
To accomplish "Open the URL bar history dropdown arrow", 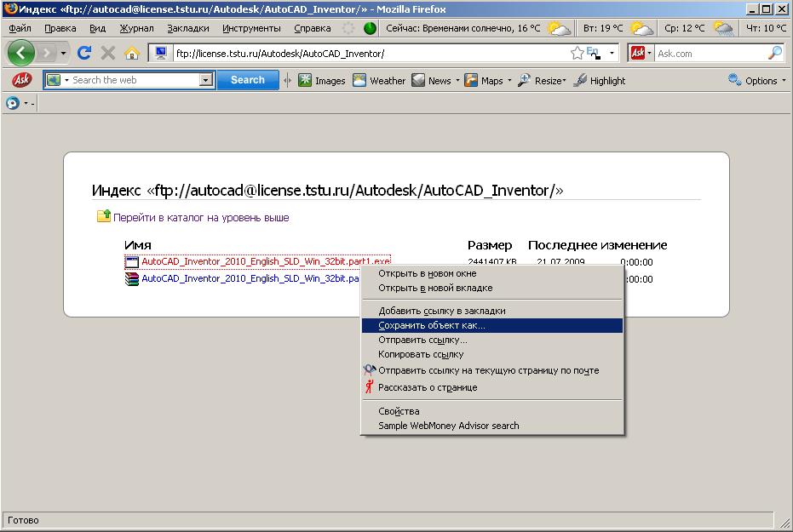I will point(612,53).
